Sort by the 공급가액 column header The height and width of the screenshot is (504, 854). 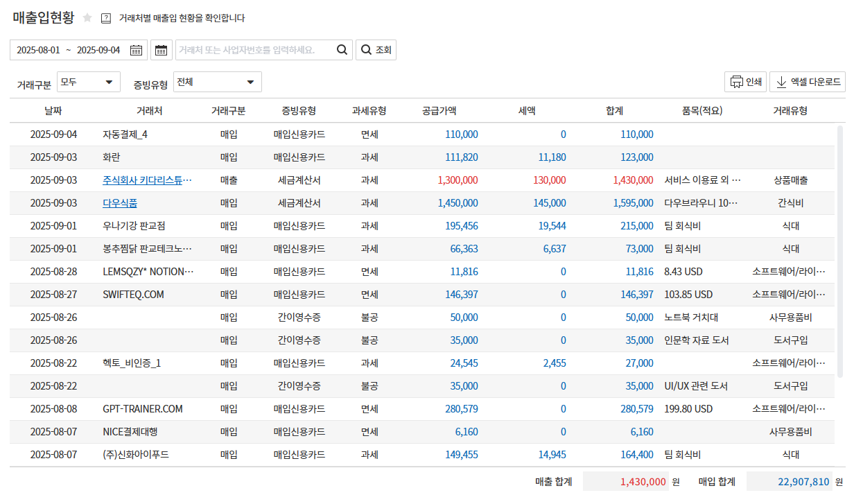point(439,111)
